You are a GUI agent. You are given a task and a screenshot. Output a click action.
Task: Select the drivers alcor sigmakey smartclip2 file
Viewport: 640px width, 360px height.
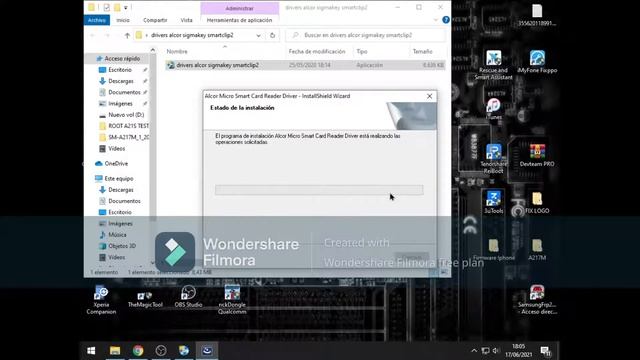pos(305,65)
